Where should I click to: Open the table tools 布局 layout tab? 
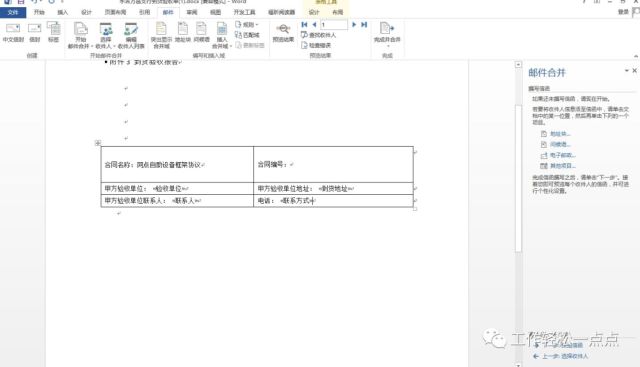point(338,12)
